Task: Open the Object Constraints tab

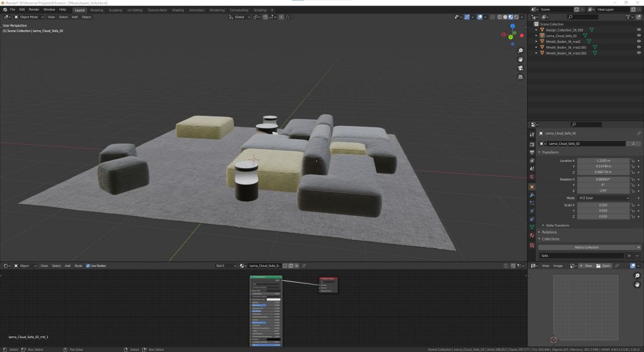Action: pyautogui.click(x=532, y=219)
